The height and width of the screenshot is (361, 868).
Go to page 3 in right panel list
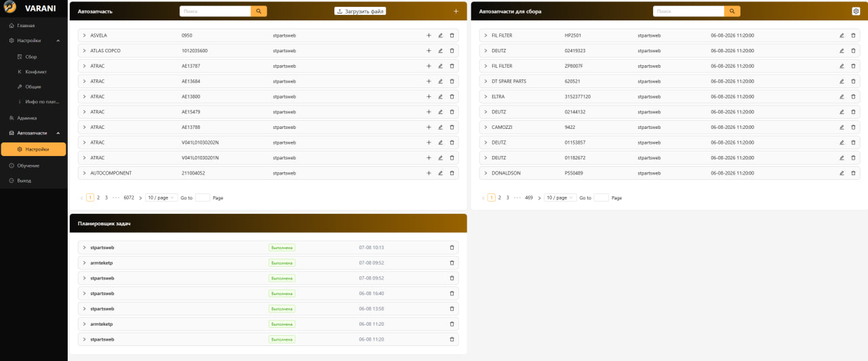508,197
